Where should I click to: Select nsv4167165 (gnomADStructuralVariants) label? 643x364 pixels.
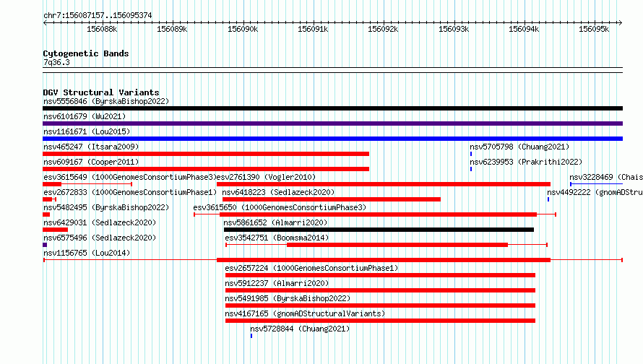(305, 313)
